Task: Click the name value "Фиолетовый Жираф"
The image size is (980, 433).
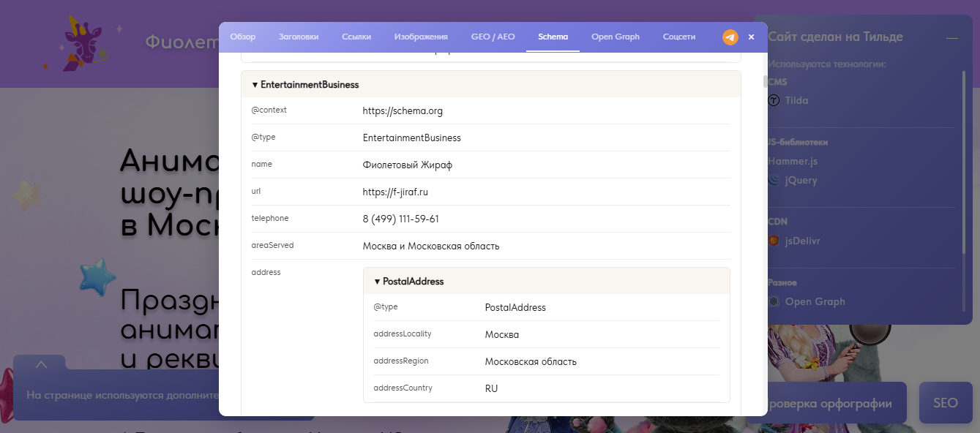Action: [x=408, y=165]
